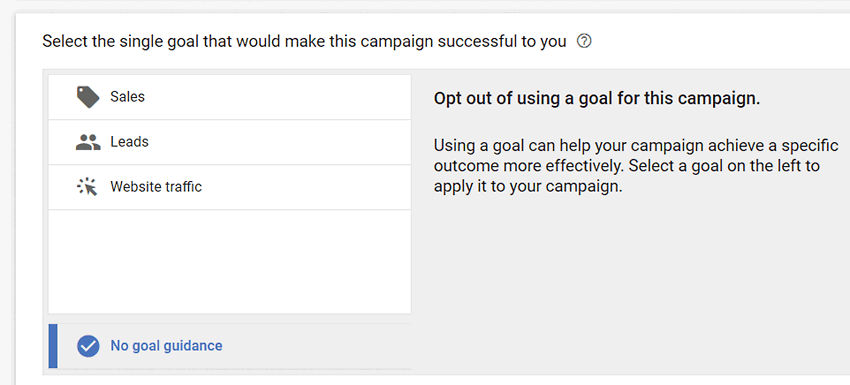Select the No goal guidance text
Screen dimensions: 850x385
tap(166, 345)
